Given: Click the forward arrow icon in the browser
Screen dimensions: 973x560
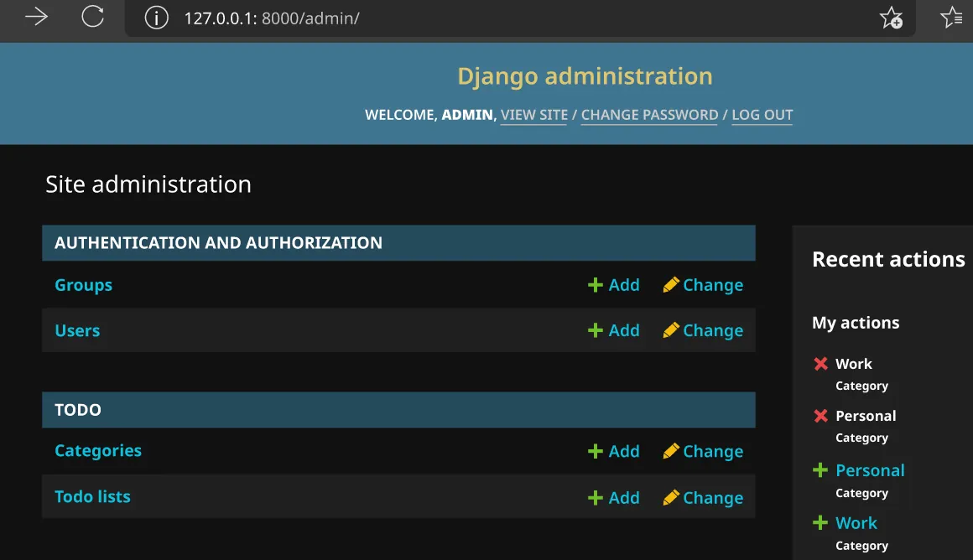Looking at the screenshot, I should pyautogui.click(x=35, y=18).
